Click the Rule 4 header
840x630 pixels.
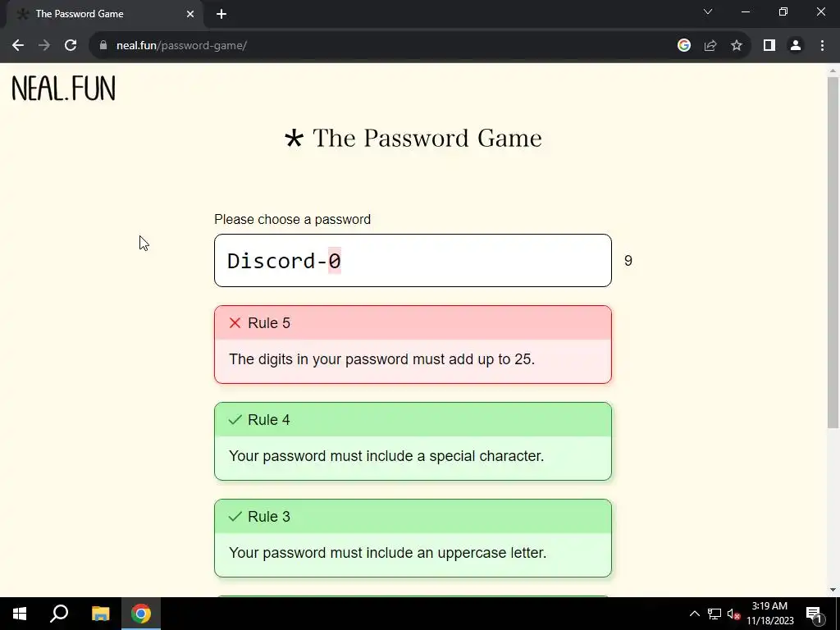(413, 419)
